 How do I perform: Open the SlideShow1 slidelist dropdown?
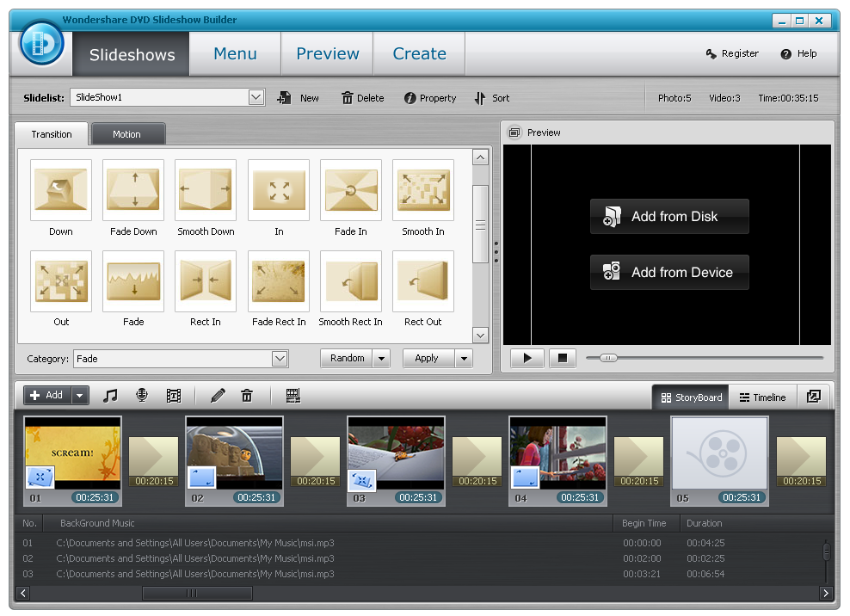(x=256, y=97)
